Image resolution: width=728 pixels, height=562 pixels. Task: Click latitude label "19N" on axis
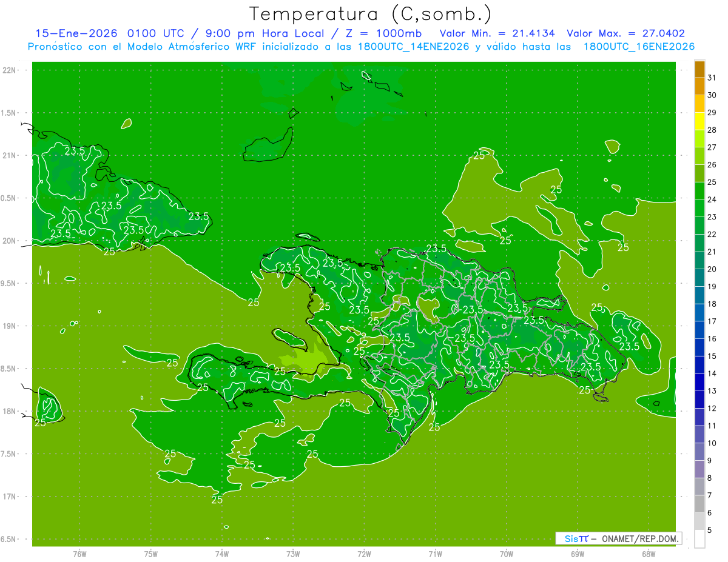coord(8,326)
